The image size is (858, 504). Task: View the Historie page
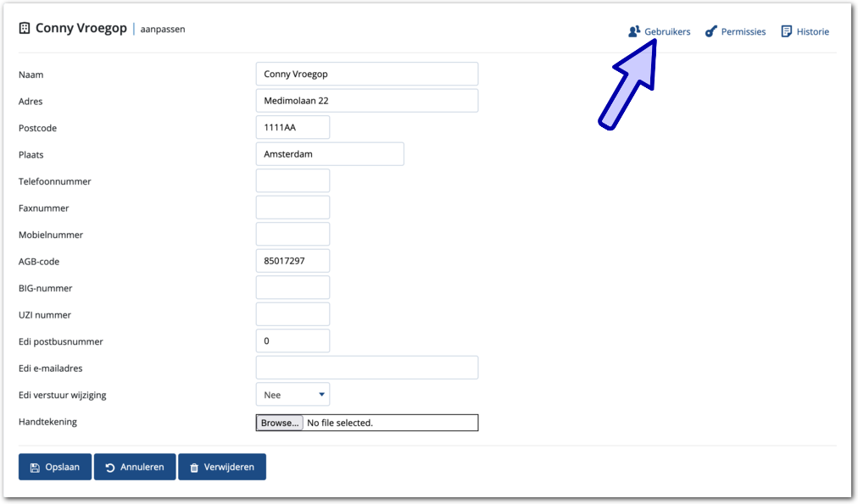(812, 31)
